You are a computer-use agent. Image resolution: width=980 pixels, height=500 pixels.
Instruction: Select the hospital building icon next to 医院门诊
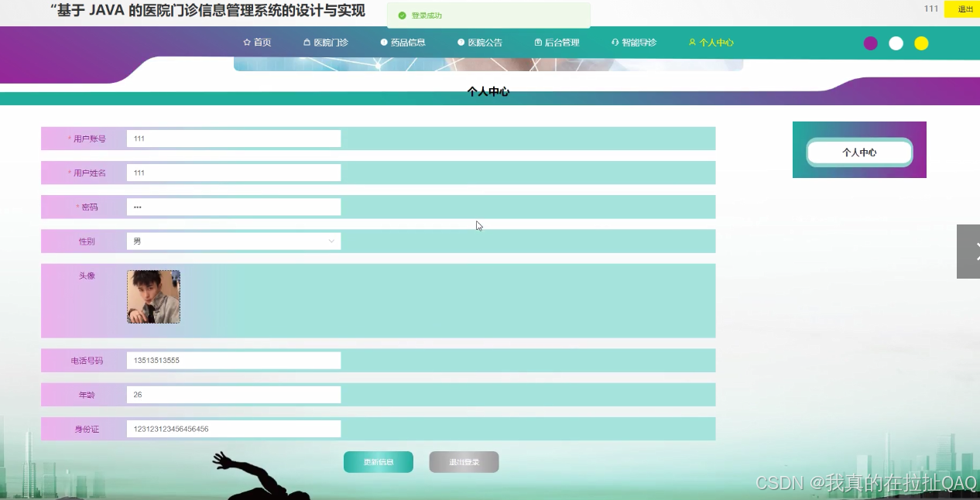pyautogui.click(x=305, y=43)
